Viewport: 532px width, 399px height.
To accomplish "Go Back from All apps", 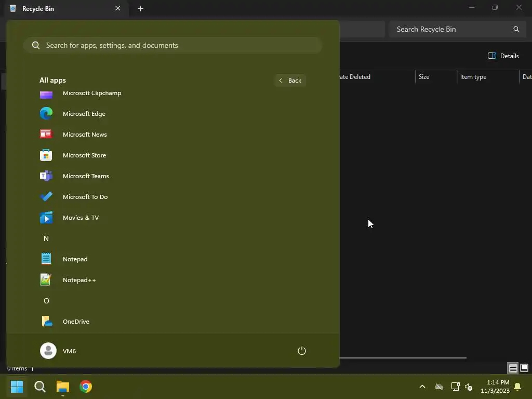I will (290, 81).
